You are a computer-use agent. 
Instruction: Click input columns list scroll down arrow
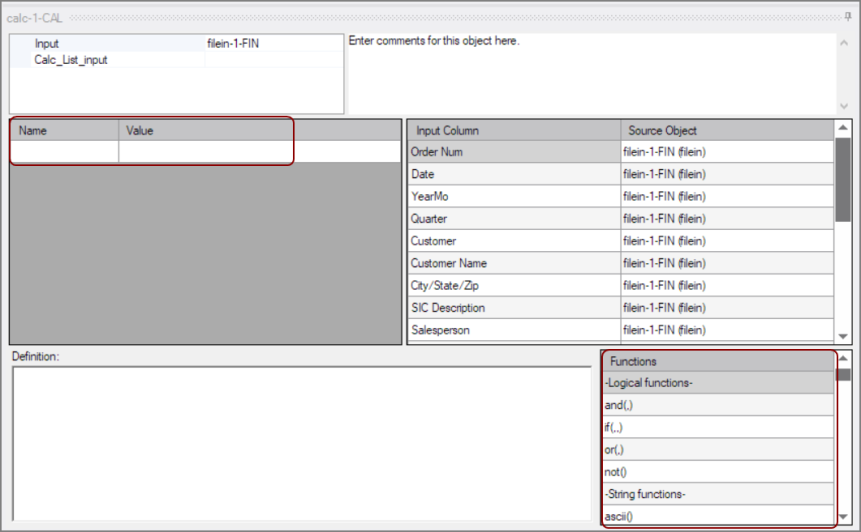point(843,337)
